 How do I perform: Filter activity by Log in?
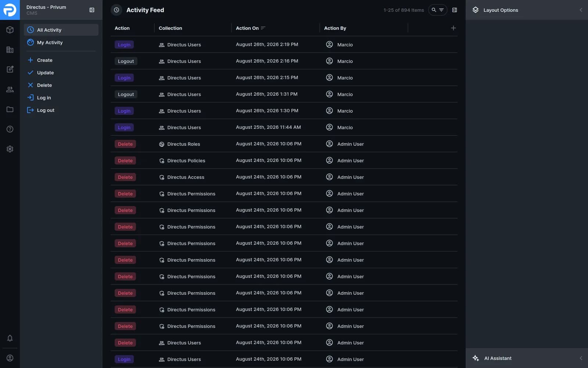61,98
